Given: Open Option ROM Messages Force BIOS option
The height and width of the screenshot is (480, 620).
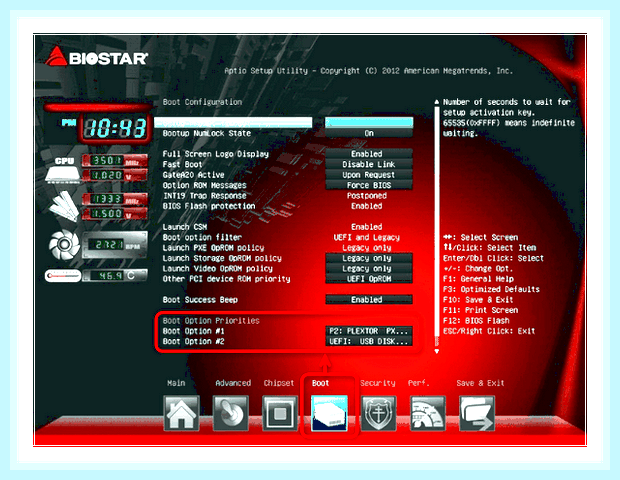Looking at the screenshot, I should 369,185.
